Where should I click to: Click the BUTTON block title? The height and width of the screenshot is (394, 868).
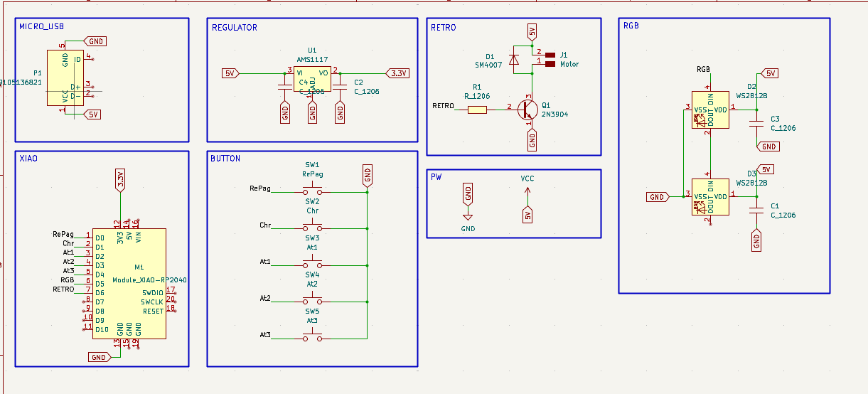click(225, 159)
